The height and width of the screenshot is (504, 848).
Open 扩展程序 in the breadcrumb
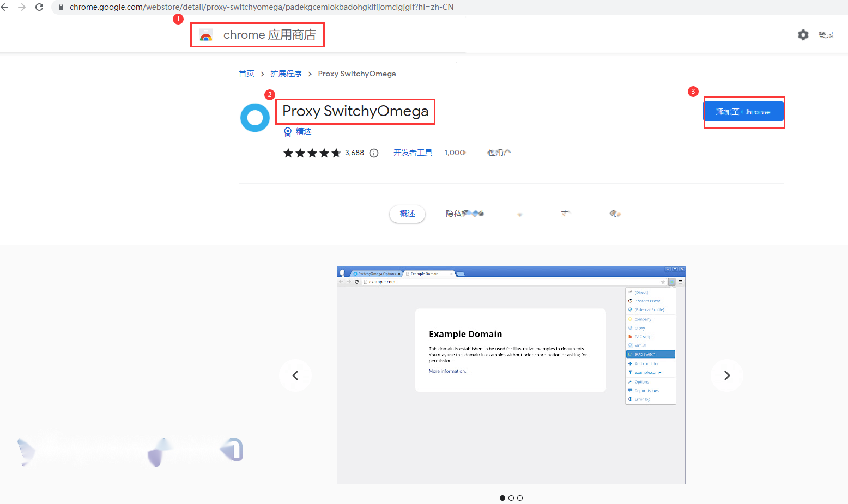(286, 74)
